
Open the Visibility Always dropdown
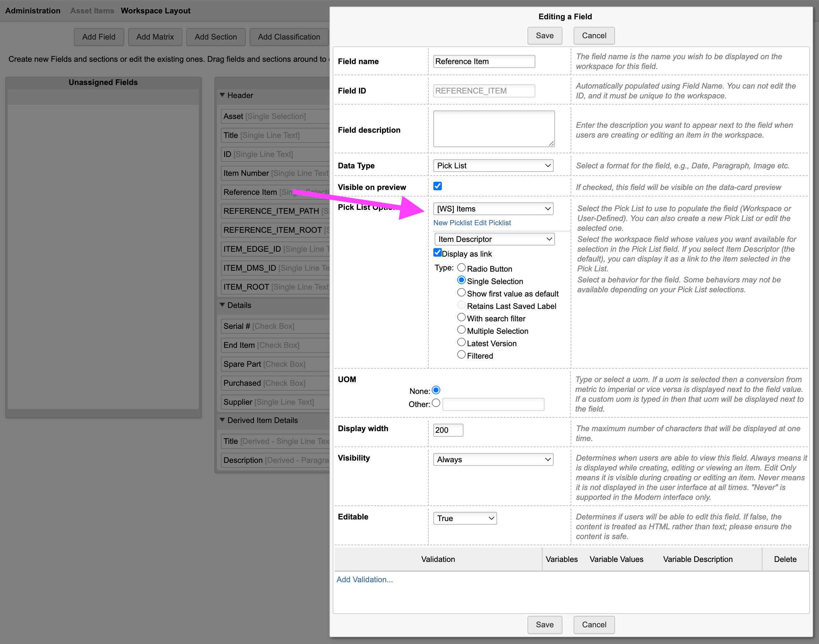click(x=493, y=459)
